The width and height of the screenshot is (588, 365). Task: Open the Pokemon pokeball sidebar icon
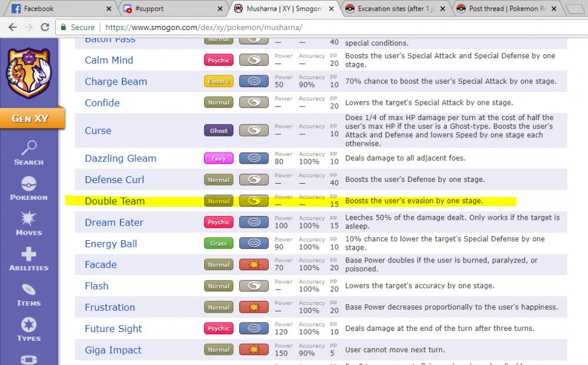[x=28, y=184]
